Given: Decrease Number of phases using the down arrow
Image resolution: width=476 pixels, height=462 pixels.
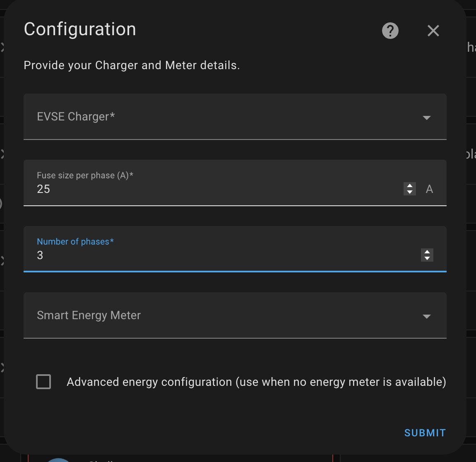Looking at the screenshot, I should pos(427,258).
